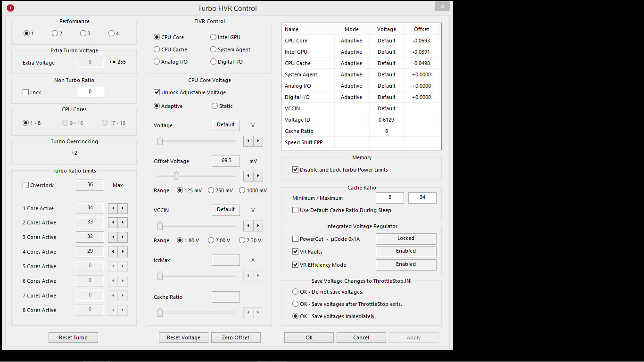Image resolution: width=644 pixels, height=362 pixels.
Task: Click the Non Turbo Ratio input field
Action: pyautogui.click(x=90, y=92)
